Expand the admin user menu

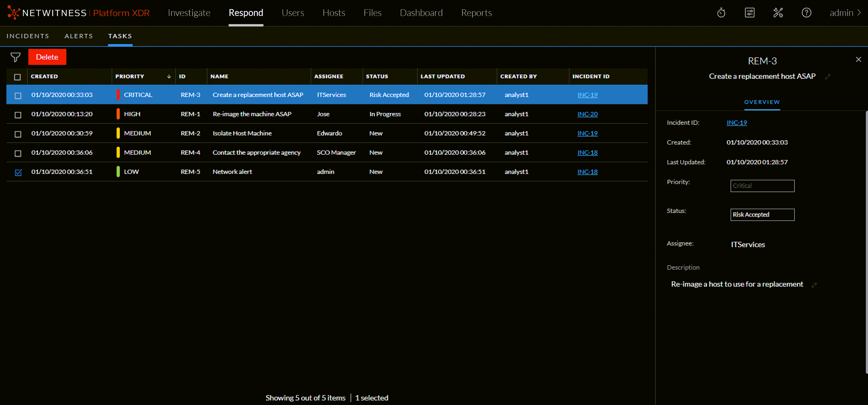845,13
